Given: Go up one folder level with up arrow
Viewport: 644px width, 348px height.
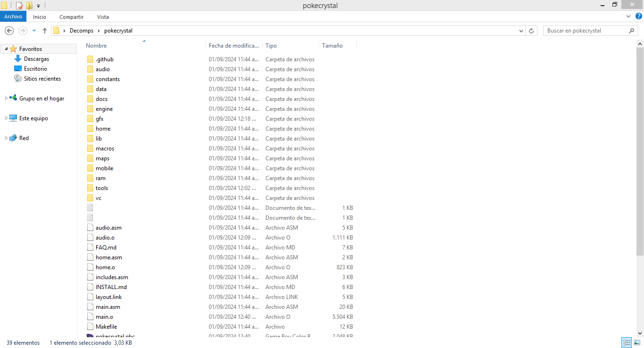Looking at the screenshot, I should coord(45,31).
